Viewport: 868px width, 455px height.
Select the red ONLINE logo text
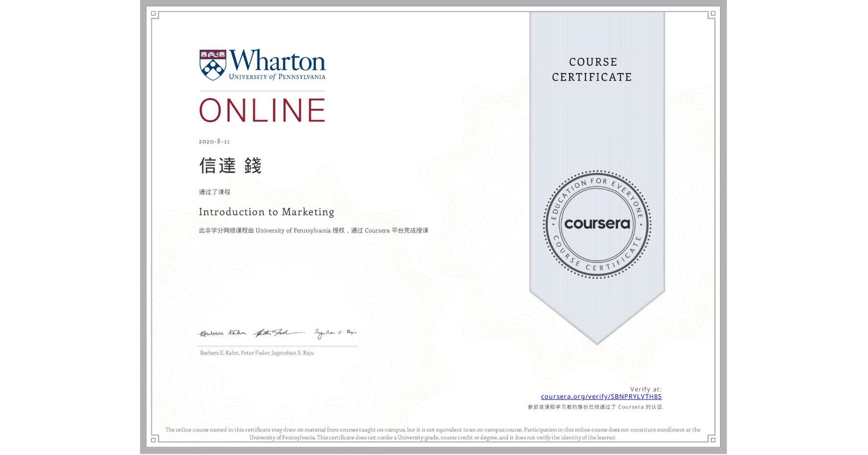(262, 110)
